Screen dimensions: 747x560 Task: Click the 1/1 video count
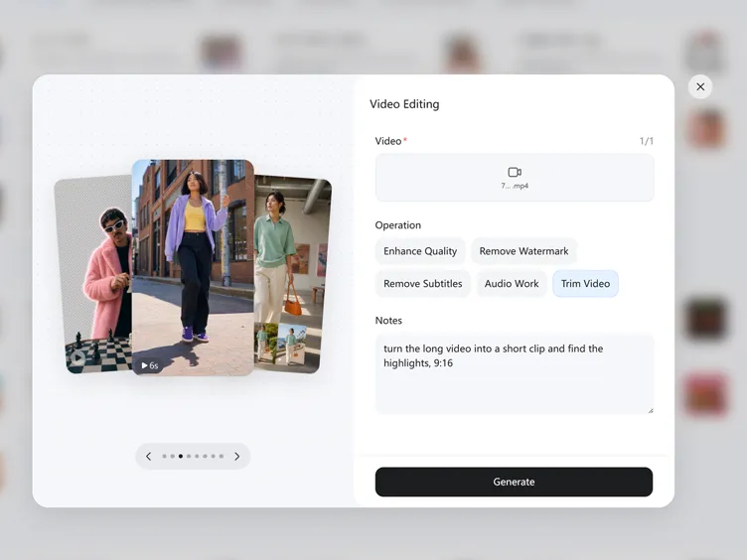point(646,141)
